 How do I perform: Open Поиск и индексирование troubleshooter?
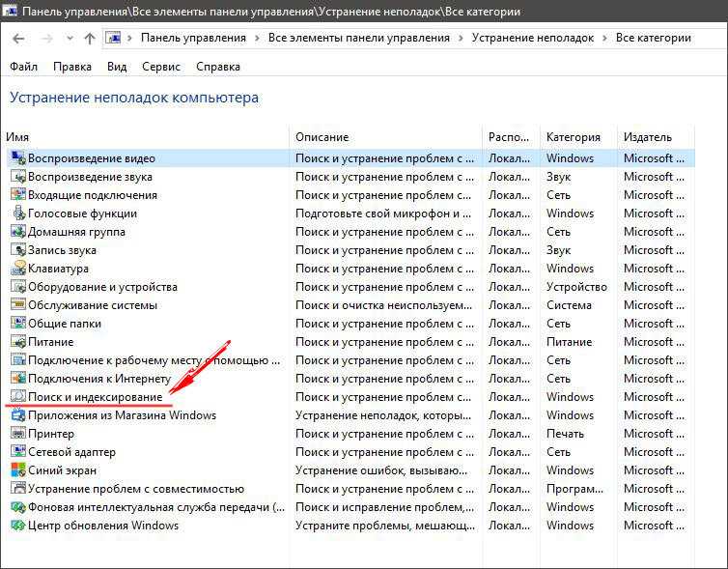pyautogui.click(x=96, y=397)
